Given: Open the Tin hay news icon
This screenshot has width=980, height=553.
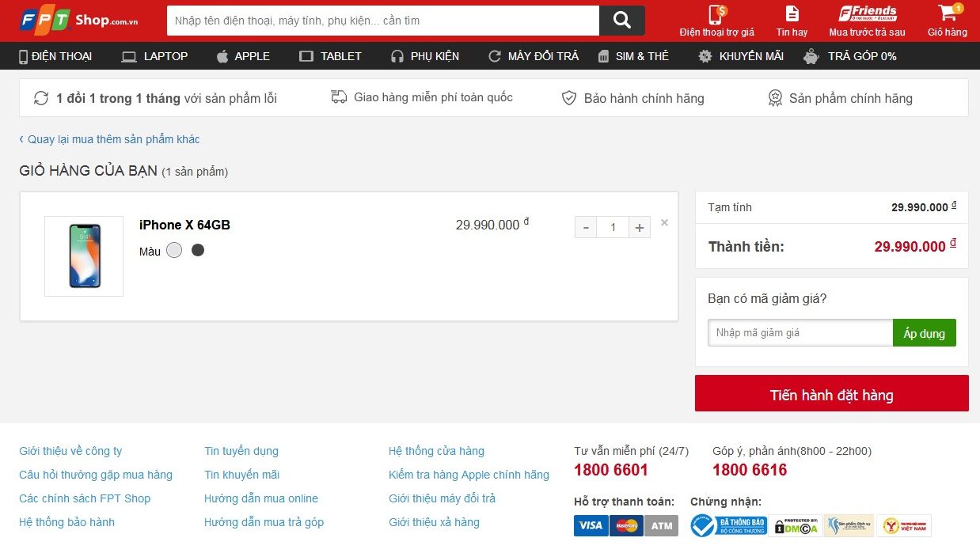Looking at the screenshot, I should point(792,21).
